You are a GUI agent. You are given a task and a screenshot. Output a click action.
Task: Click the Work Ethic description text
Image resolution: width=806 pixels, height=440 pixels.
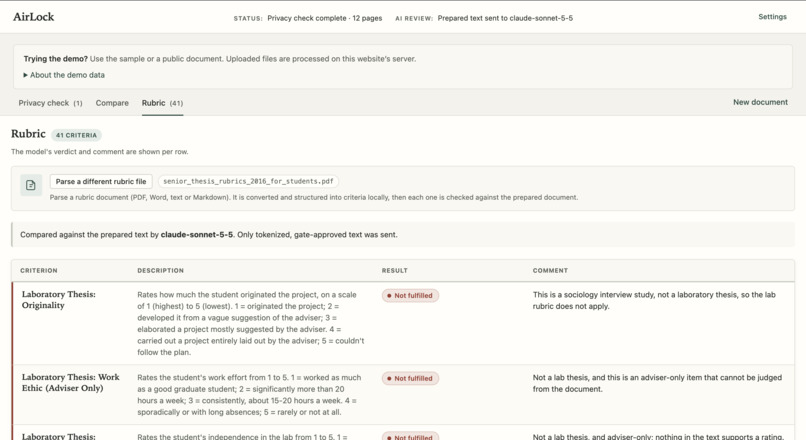click(249, 395)
